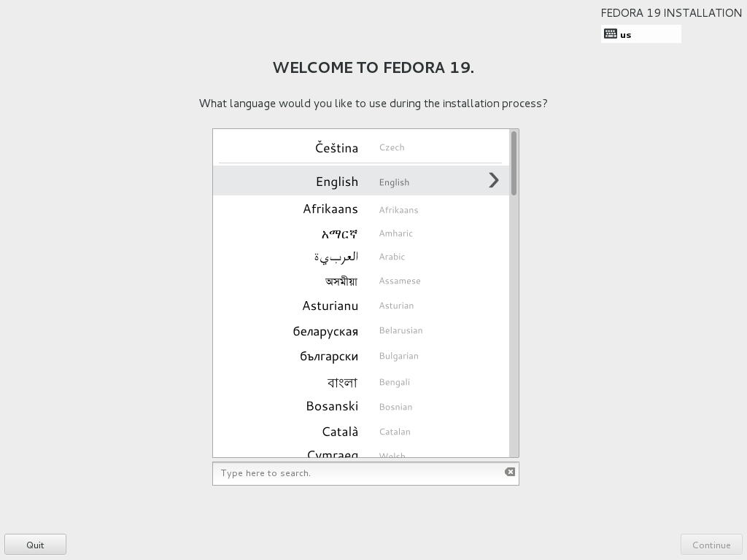
Task: Choose Afrikaans from the language list
Action: pos(361,209)
